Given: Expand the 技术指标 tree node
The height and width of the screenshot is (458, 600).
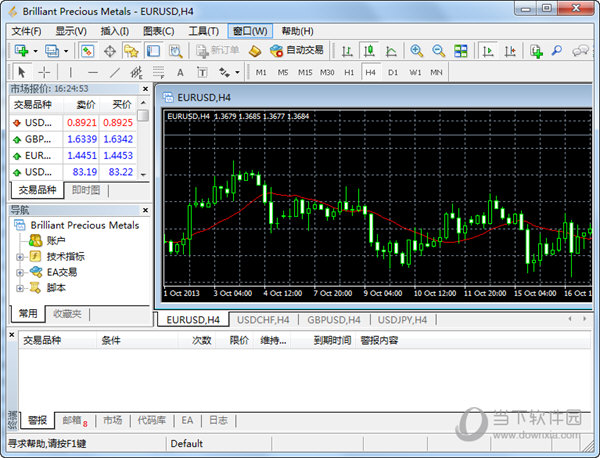Looking at the screenshot, I should coord(20,257).
